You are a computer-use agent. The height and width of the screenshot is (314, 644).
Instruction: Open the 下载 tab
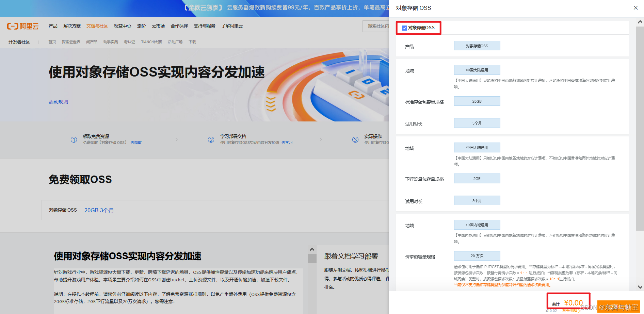(192, 42)
